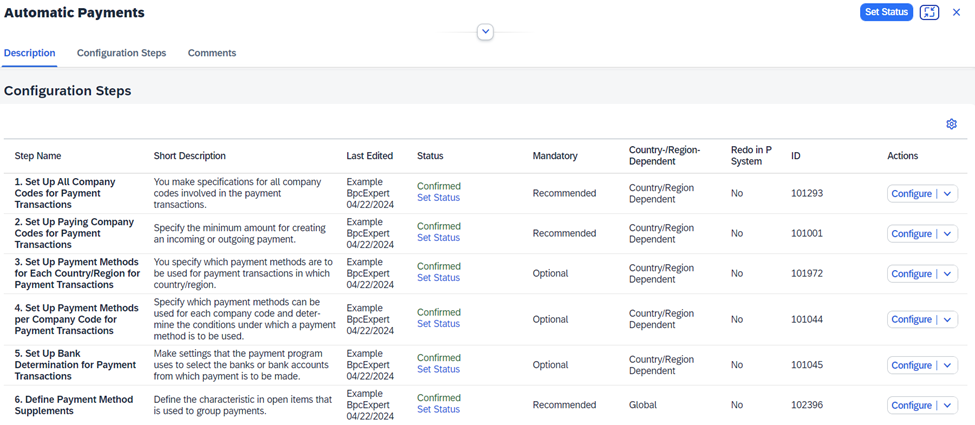Open Configure dropdown arrow for step 101972
Image resolution: width=975 pixels, height=425 pixels.
tap(947, 274)
